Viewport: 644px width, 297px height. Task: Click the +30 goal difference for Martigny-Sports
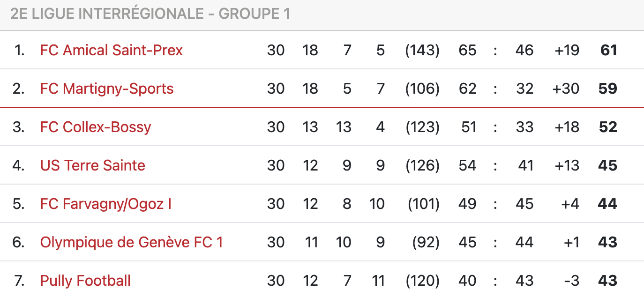(x=566, y=89)
